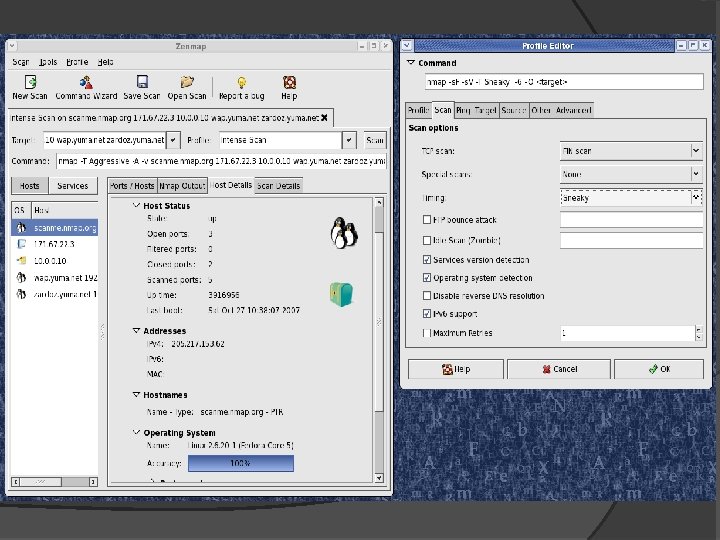
Task: Switch to the Scan Details tab
Action: coord(278,186)
